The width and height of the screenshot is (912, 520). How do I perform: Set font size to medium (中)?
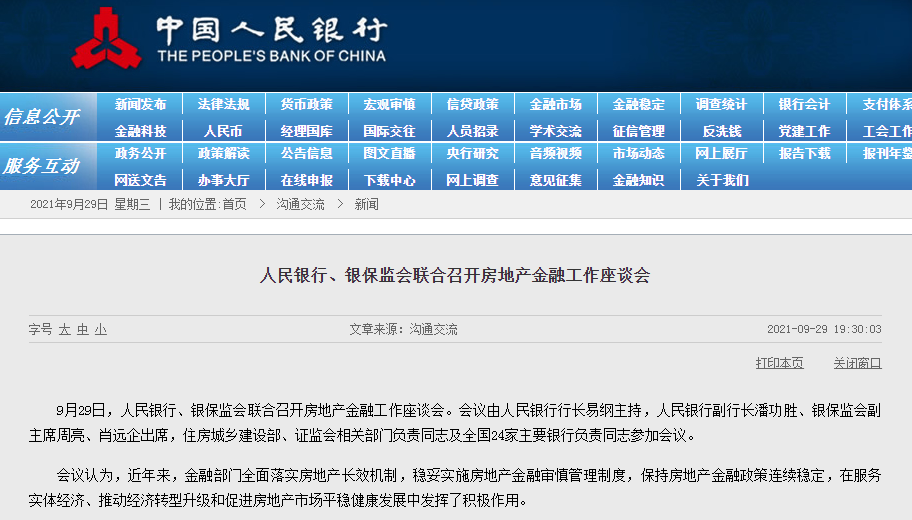click(x=83, y=330)
